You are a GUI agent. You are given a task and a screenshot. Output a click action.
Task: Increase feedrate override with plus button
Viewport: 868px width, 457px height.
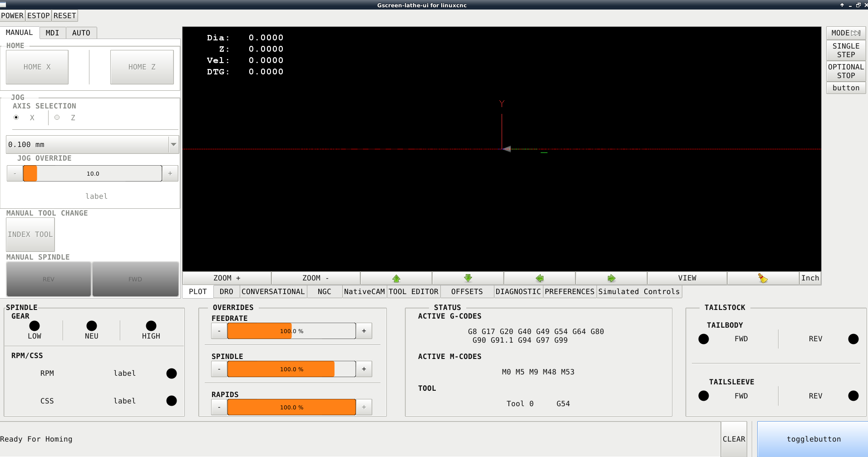pyautogui.click(x=364, y=331)
